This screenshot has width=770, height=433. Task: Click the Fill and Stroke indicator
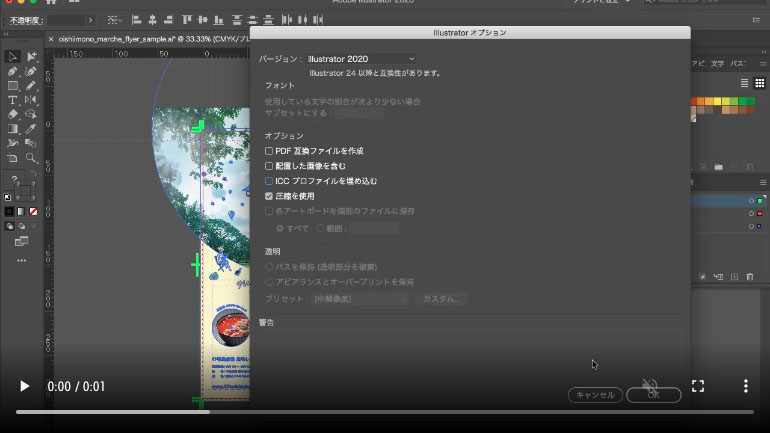[x=21, y=186]
